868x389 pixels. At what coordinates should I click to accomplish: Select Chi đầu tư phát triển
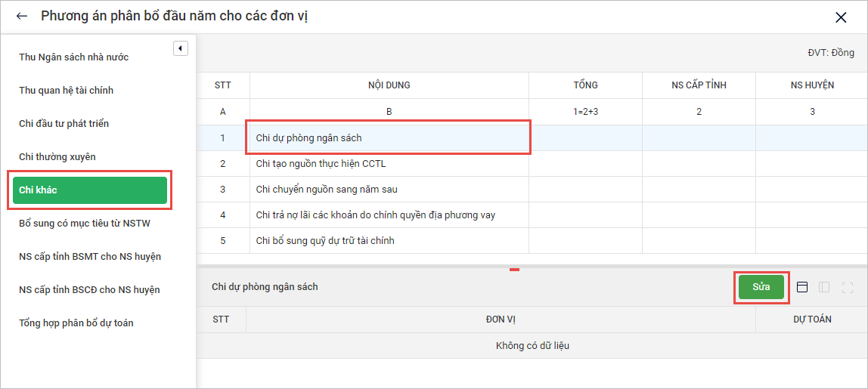point(64,124)
